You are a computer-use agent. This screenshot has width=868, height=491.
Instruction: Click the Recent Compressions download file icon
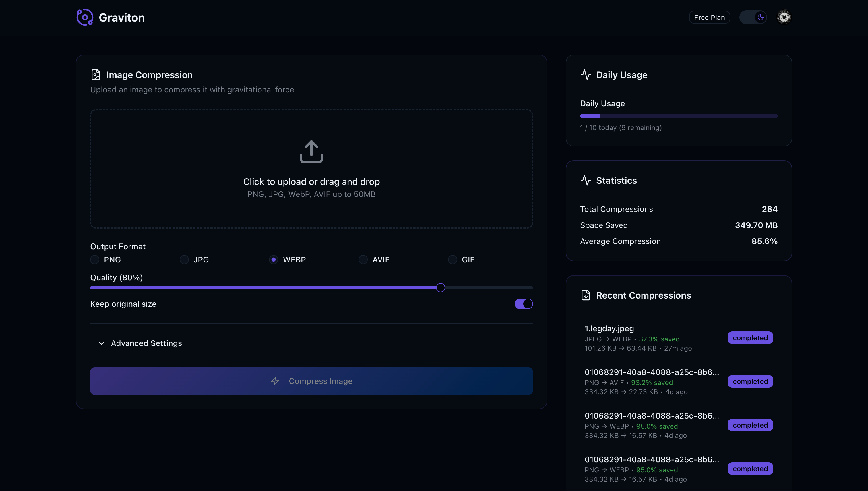tap(586, 295)
